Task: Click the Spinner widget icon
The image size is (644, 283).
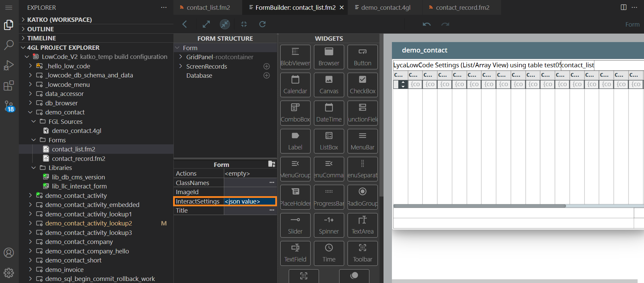Action: pyautogui.click(x=329, y=225)
